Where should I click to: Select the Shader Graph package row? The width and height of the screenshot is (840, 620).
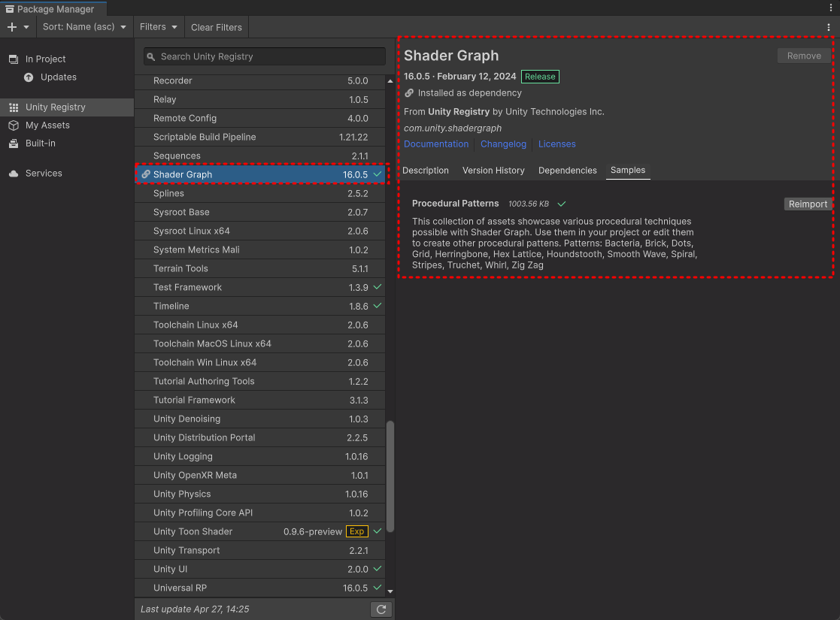(260, 174)
